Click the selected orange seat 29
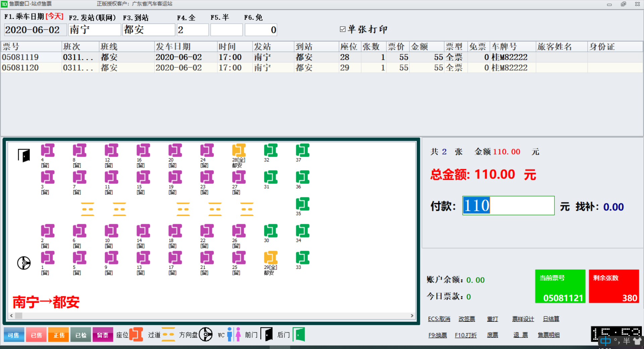This screenshot has width=644, height=349. coord(270,258)
